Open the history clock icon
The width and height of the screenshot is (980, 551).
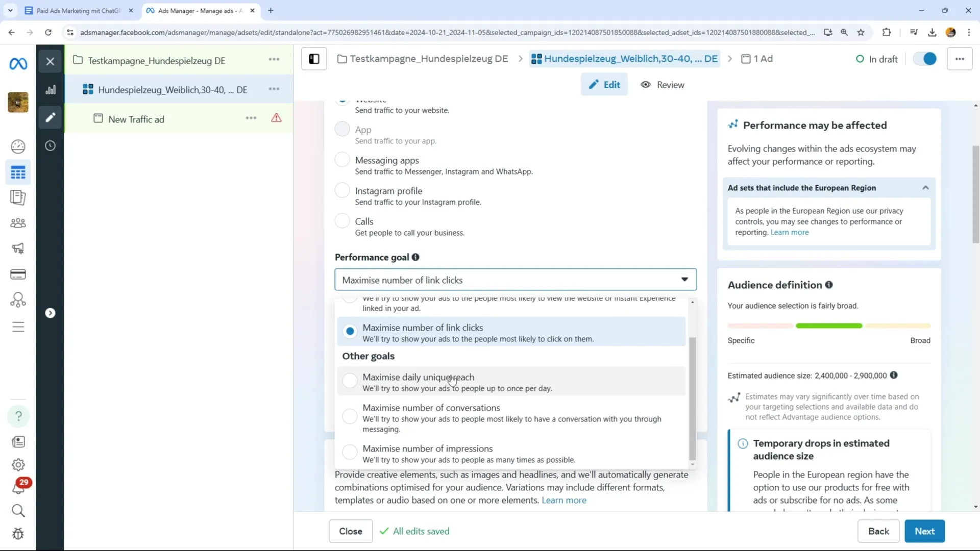coord(50,146)
